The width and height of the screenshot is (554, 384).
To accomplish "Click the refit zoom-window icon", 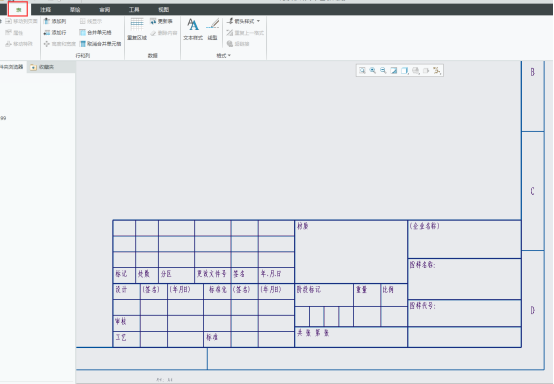I will (362, 70).
